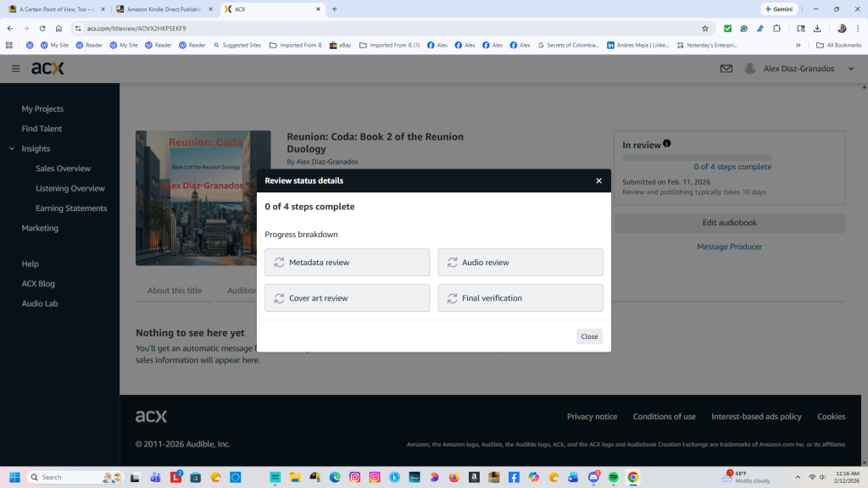This screenshot has width=868, height=488.
Task: Click the In review info icon
Action: [x=666, y=144]
